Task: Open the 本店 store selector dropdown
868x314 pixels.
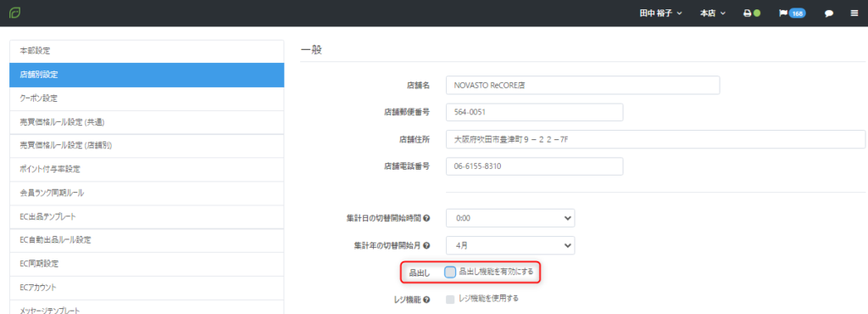Action: point(712,14)
